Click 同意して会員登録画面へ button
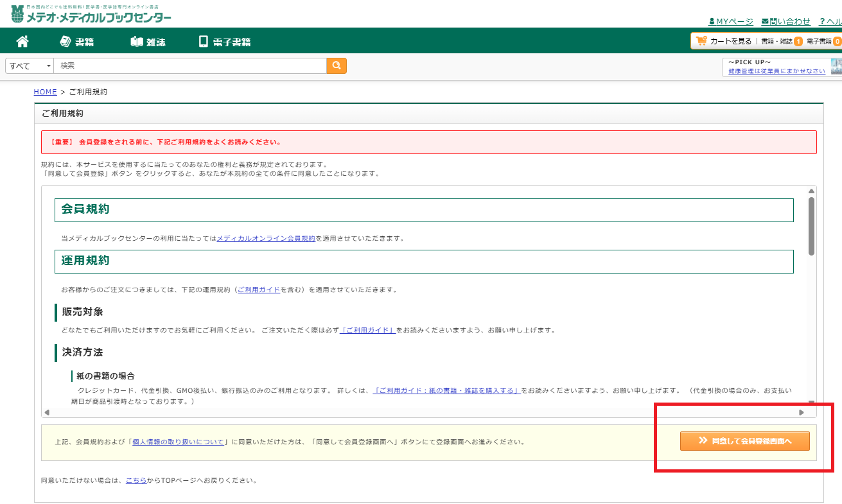Screen dimensions: 842x504 (x=744, y=441)
